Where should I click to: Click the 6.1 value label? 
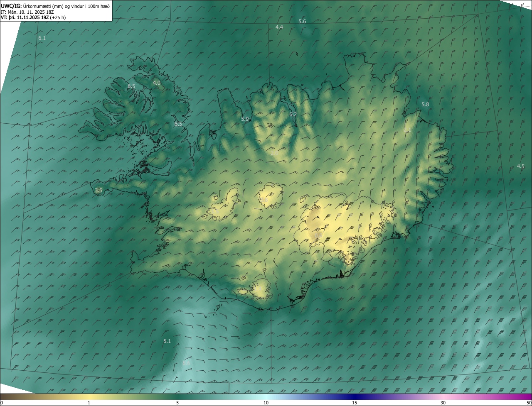42,38
